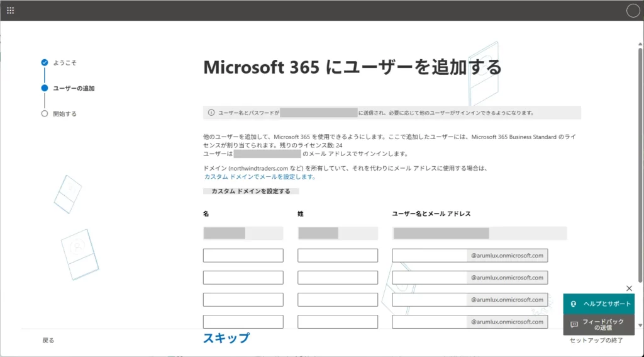This screenshot has width=644, height=357.
Task: Focus third empty 姓 field
Action: [x=338, y=300]
